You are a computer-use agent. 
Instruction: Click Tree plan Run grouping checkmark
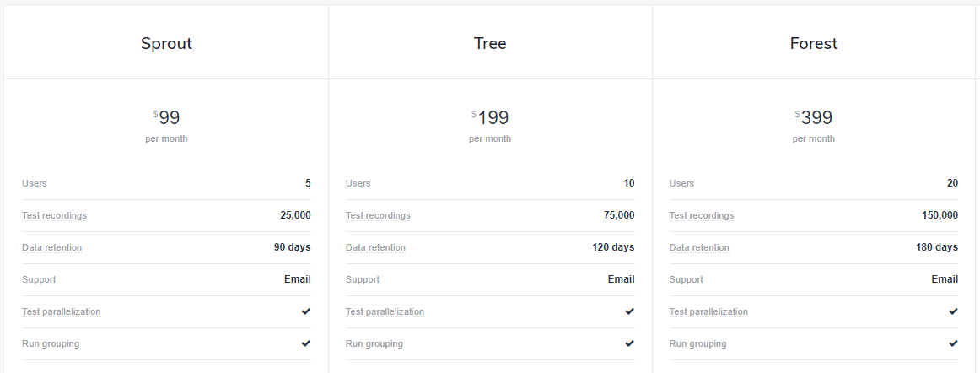629,343
